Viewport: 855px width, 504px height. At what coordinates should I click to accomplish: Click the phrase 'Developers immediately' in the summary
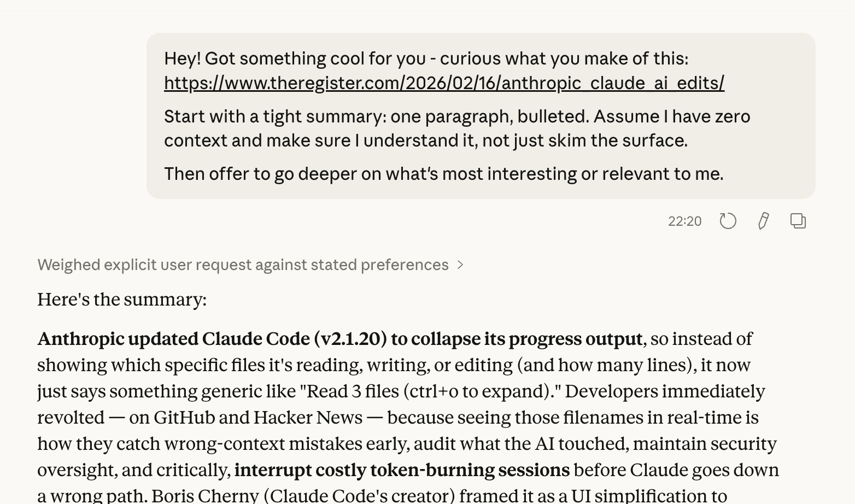(x=665, y=391)
